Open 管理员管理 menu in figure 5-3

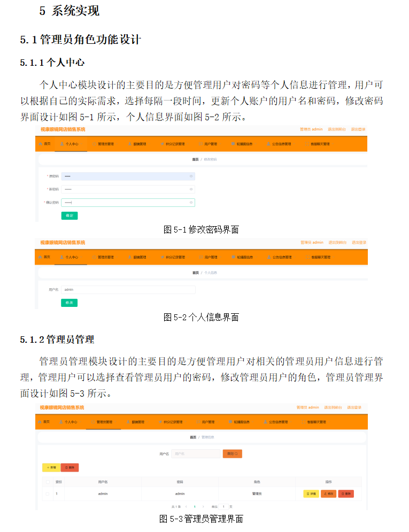click(x=102, y=422)
